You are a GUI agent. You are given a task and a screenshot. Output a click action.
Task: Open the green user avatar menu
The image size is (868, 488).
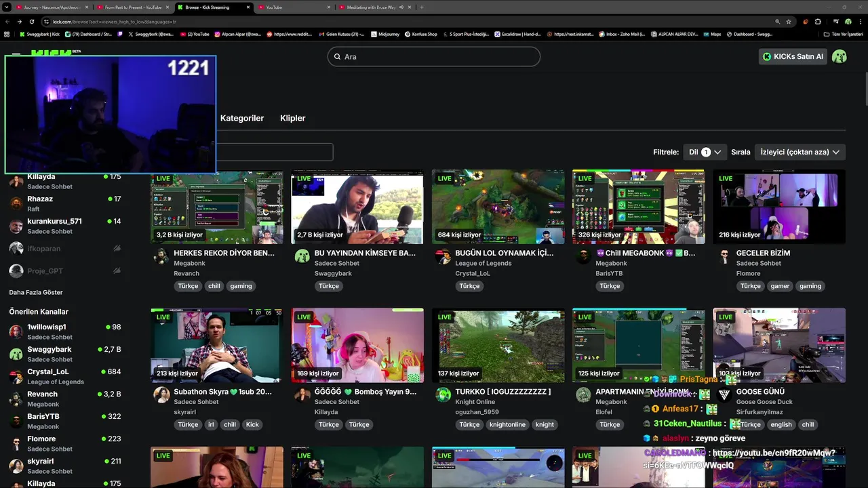click(x=840, y=56)
